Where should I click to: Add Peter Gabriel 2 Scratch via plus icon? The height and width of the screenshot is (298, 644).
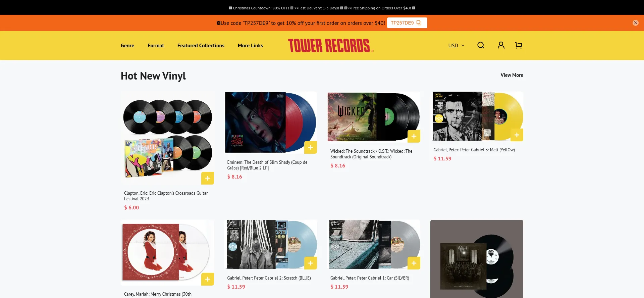311,263
